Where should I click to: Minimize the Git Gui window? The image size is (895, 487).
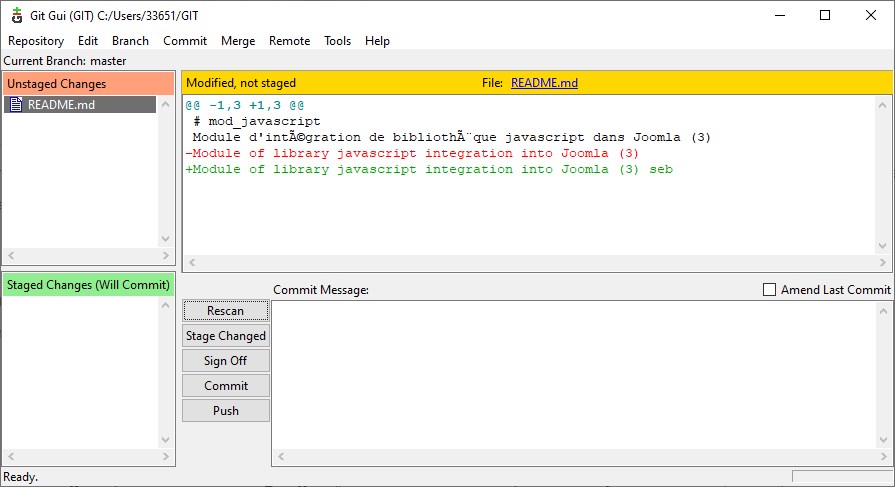click(x=780, y=15)
